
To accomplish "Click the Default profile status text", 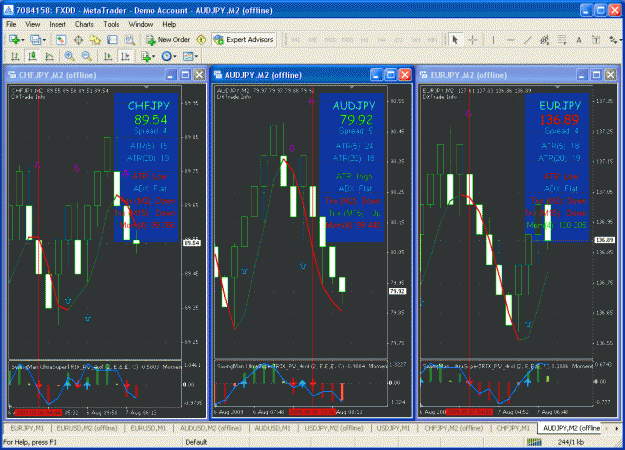I will click(196, 442).
